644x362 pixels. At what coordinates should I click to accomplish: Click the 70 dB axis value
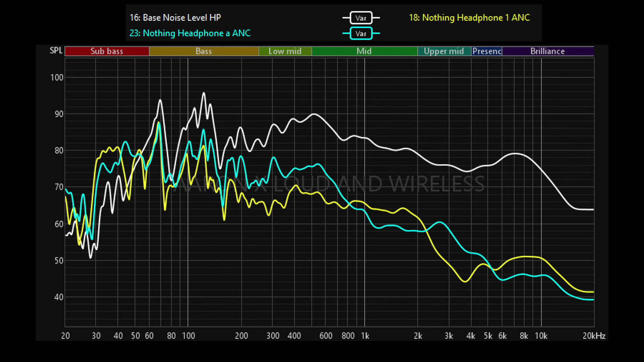[x=59, y=187]
